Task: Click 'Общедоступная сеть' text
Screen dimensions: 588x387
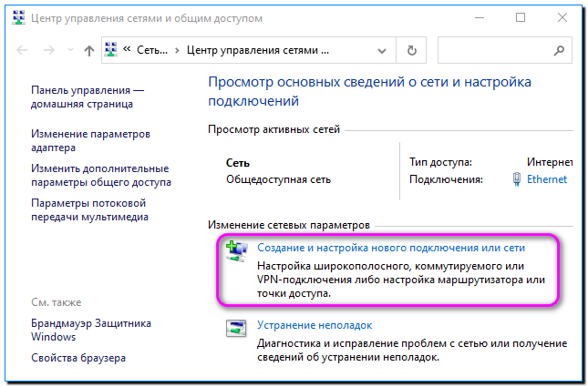Action: [x=278, y=179]
